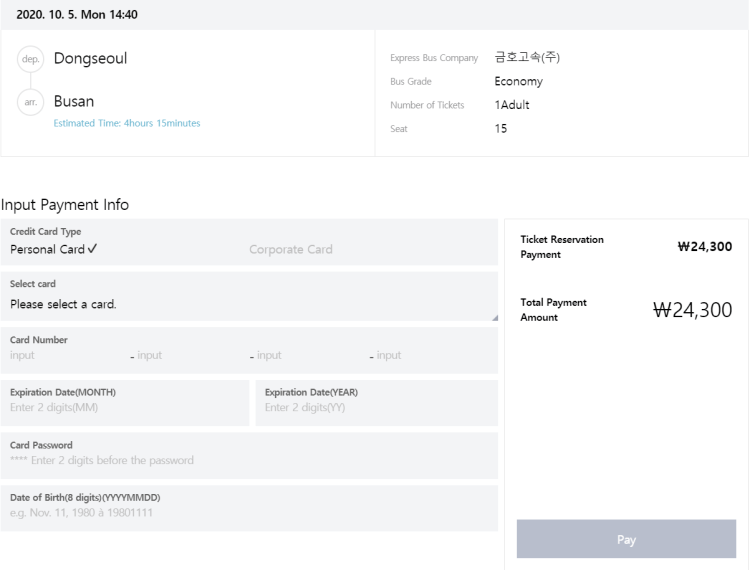Click the Estimated Time 4hours 15minutes text
The height and width of the screenshot is (570, 750).
coord(127,124)
